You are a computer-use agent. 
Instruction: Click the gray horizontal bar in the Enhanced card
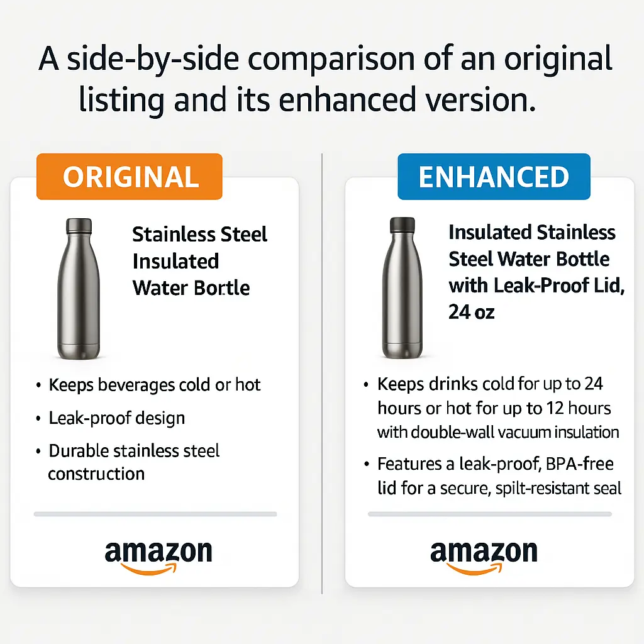pyautogui.click(x=489, y=514)
